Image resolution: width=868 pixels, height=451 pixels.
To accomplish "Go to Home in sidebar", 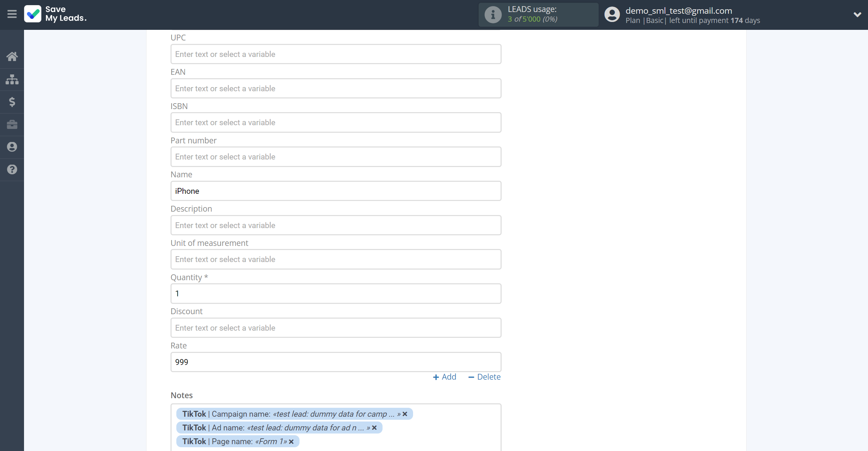I will tap(12, 57).
